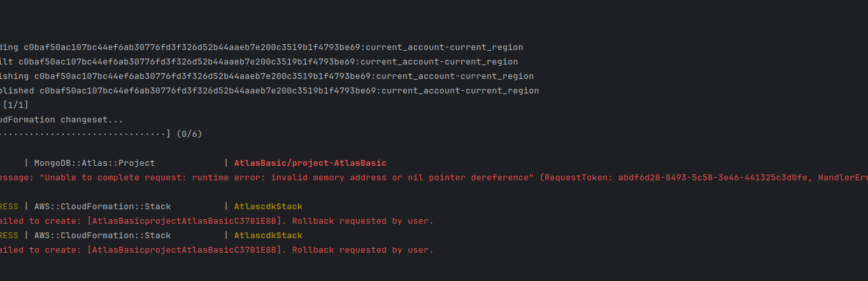868x281 pixels.
Task: Select the red "AtlasBasic/project-AtlasBasic" resource name
Action: [x=310, y=163]
